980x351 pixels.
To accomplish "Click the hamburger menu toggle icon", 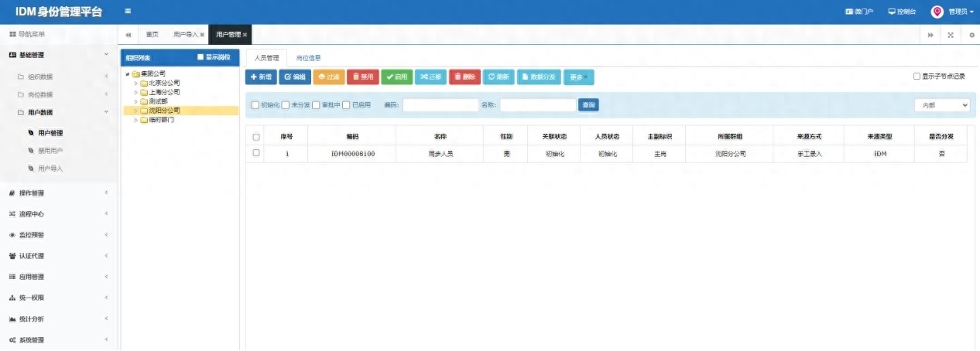I will coord(128,12).
